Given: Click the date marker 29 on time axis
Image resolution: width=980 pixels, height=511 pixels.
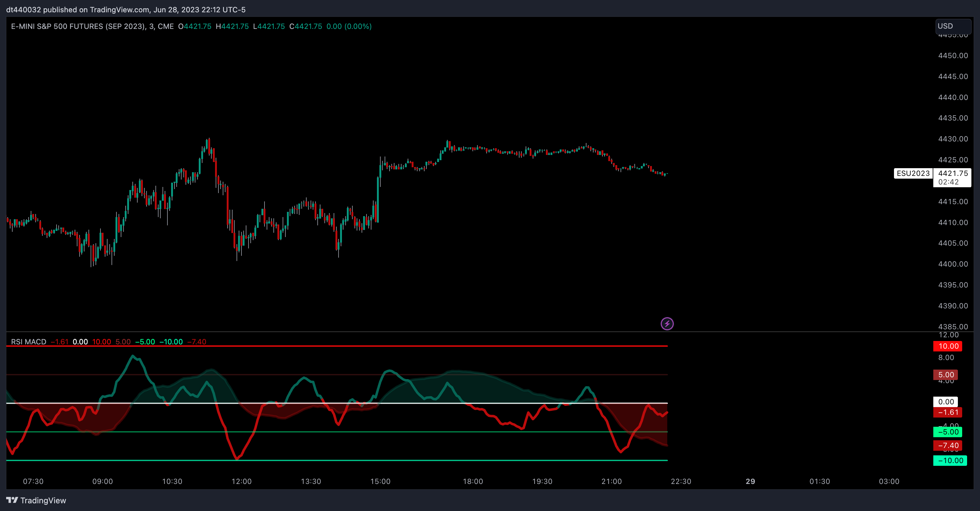Looking at the screenshot, I should [x=750, y=481].
